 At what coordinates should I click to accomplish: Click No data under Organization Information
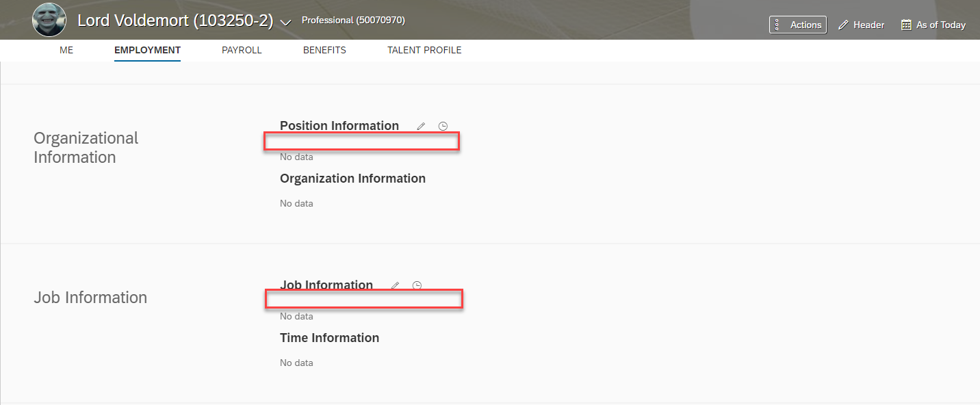point(296,203)
